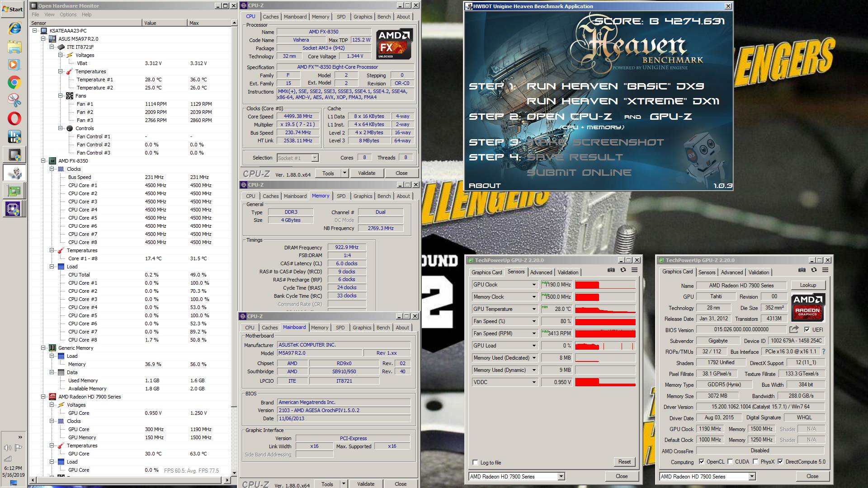Click ABOUT in HWBOT Heaven window
The width and height of the screenshot is (868, 488).
[485, 186]
